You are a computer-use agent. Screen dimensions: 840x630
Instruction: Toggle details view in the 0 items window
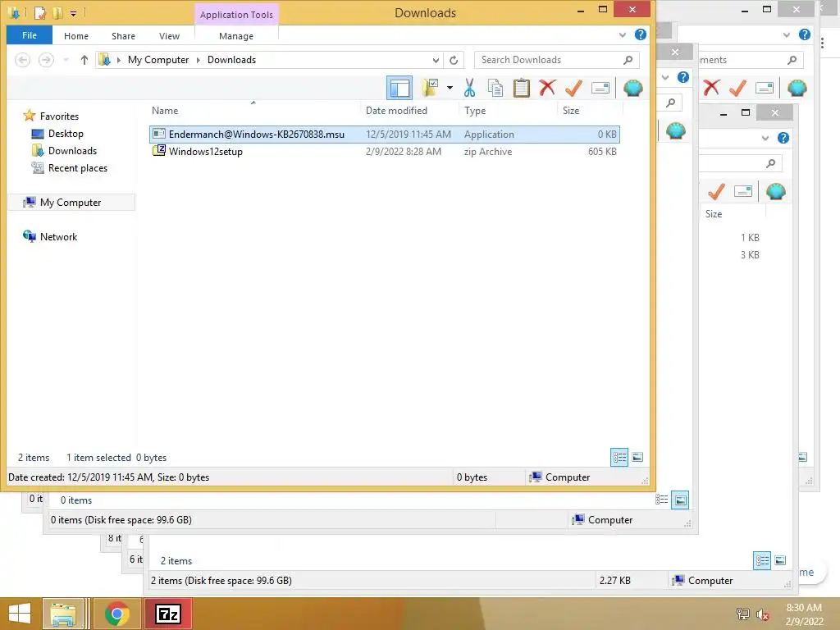pyautogui.click(x=662, y=500)
